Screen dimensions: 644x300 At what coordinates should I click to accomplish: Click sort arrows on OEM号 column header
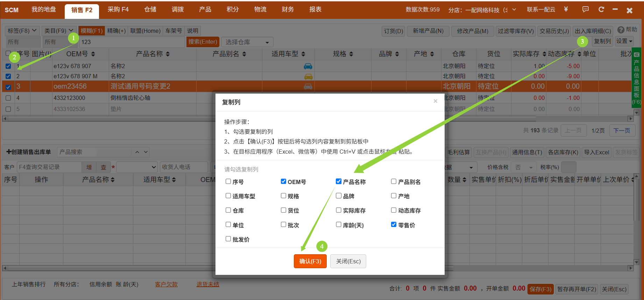(93, 54)
